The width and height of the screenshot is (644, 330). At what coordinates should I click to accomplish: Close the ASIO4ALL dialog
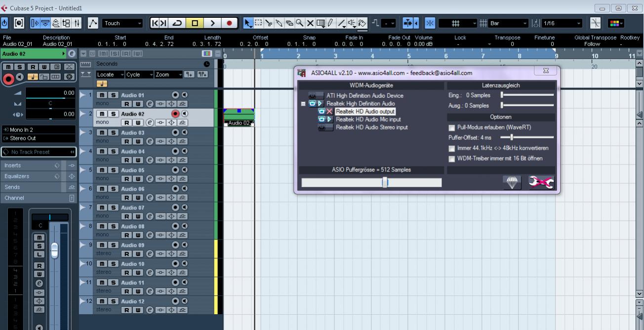(546, 71)
